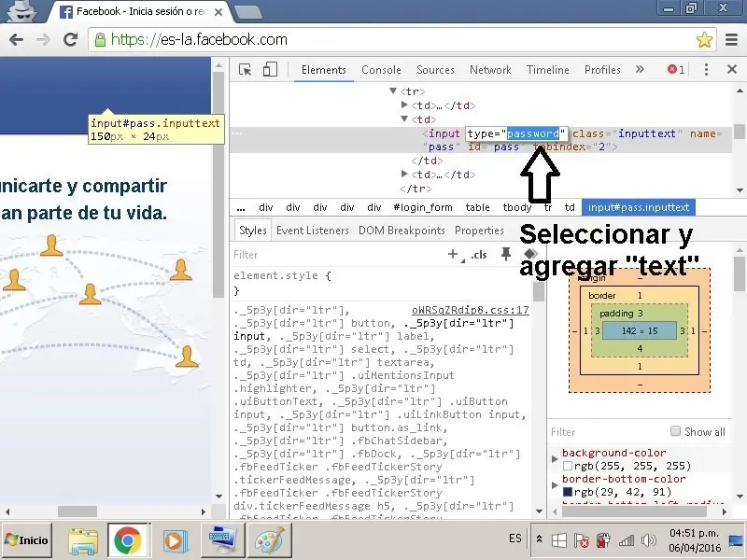
Task: View site info via green padlock
Action: pyautogui.click(x=100, y=39)
